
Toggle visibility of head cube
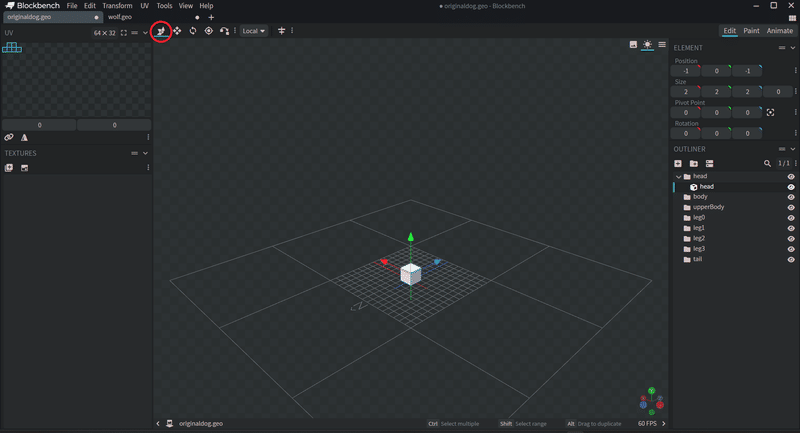coord(791,187)
